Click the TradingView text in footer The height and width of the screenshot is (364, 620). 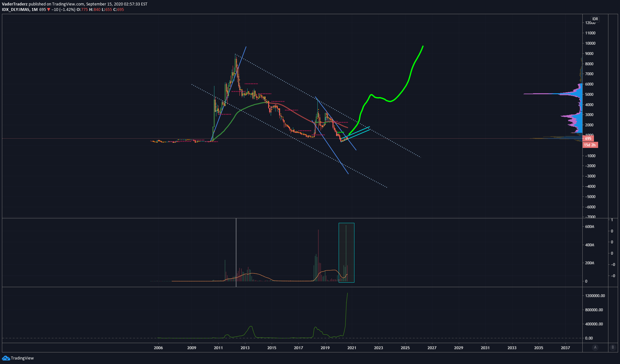point(22,358)
